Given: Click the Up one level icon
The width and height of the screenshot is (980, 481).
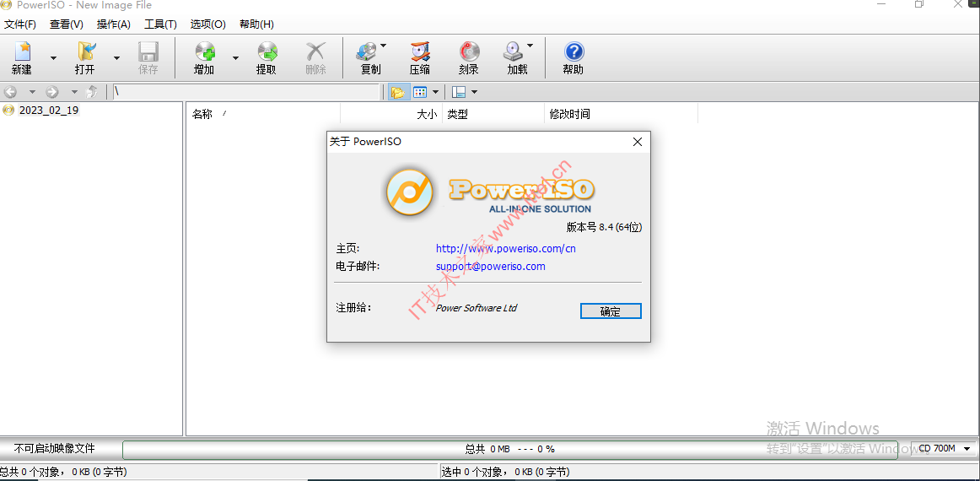Looking at the screenshot, I should tap(93, 92).
